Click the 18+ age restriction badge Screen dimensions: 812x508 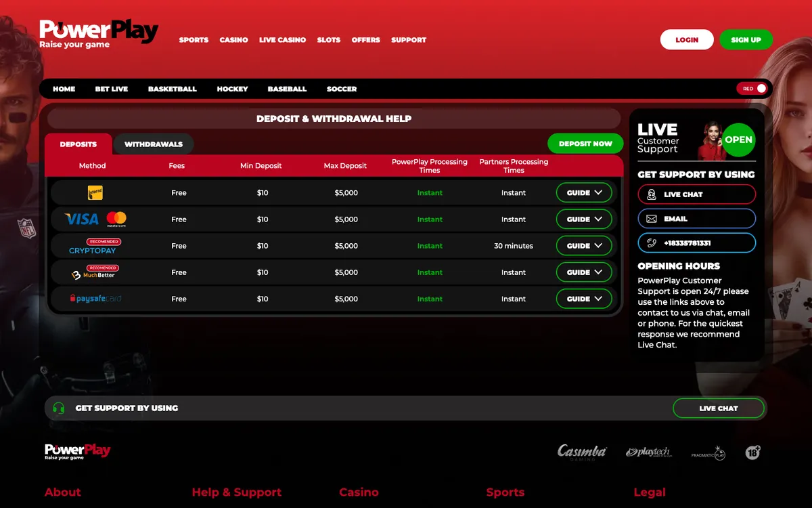point(752,452)
